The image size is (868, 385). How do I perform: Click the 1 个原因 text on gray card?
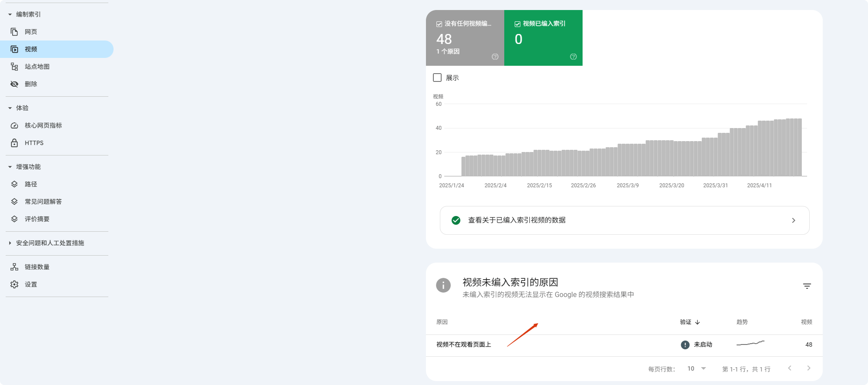point(448,51)
